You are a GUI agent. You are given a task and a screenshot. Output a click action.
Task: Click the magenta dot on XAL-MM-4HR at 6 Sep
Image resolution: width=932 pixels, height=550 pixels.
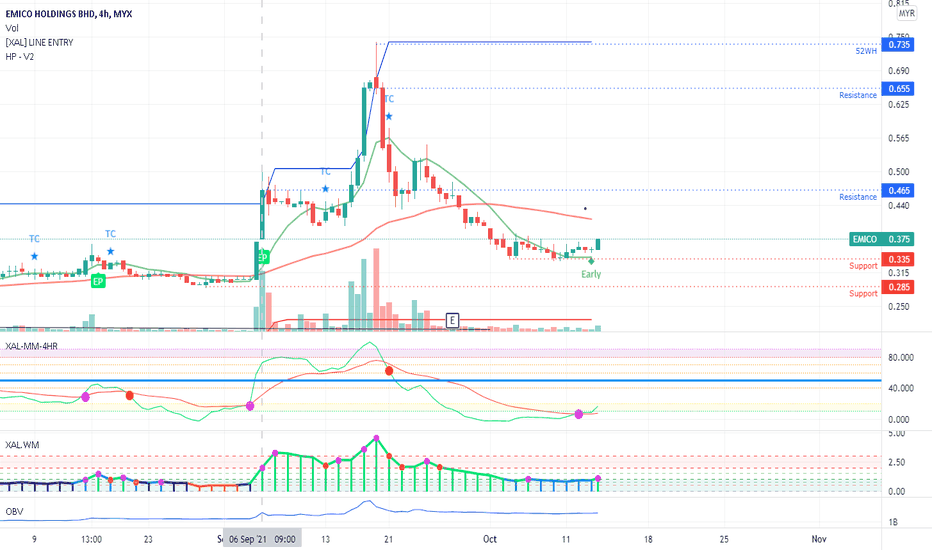click(x=250, y=406)
